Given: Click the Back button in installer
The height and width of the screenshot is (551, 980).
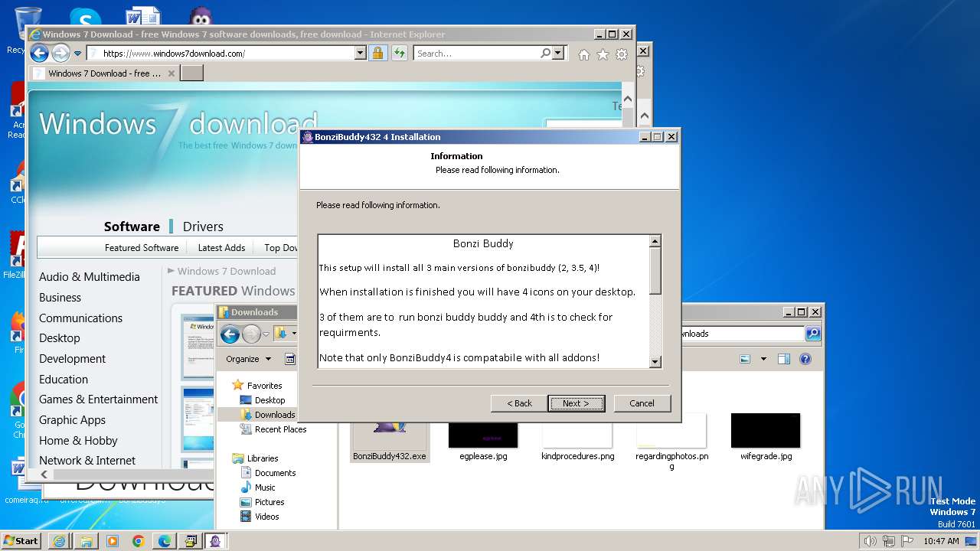Looking at the screenshot, I should 519,403.
